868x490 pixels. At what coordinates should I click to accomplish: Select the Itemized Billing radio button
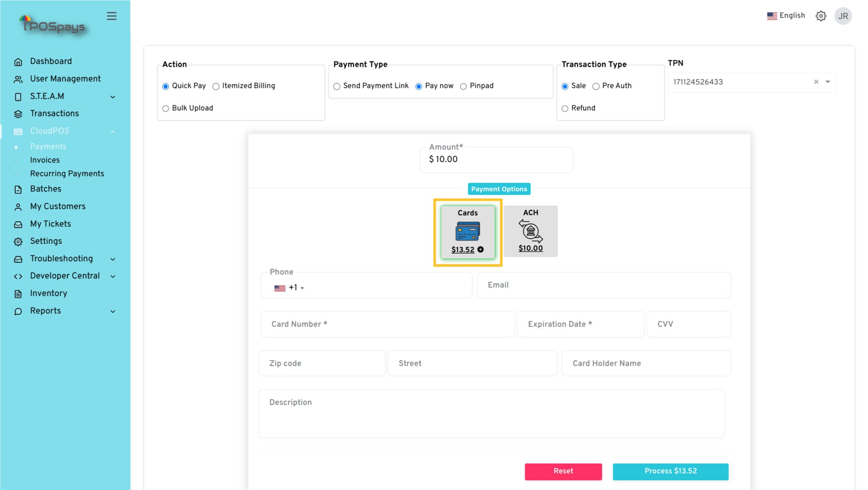[216, 87]
